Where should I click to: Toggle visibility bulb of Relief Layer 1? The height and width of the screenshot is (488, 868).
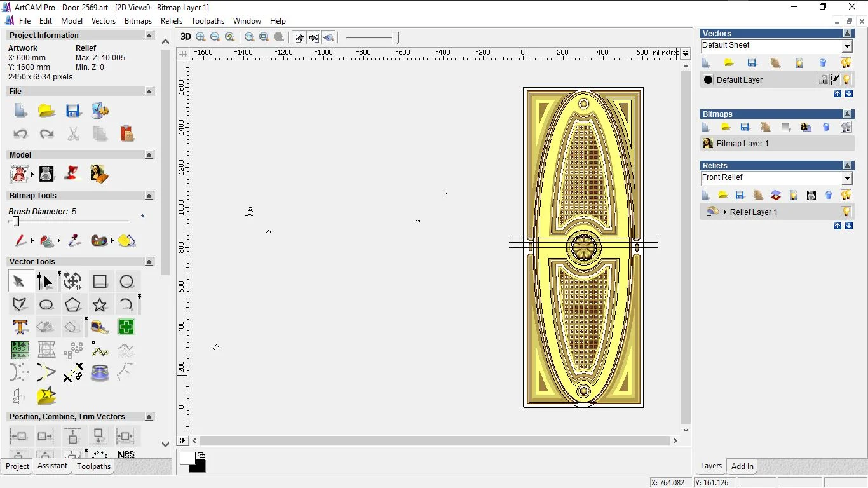[x=846, y=212]
